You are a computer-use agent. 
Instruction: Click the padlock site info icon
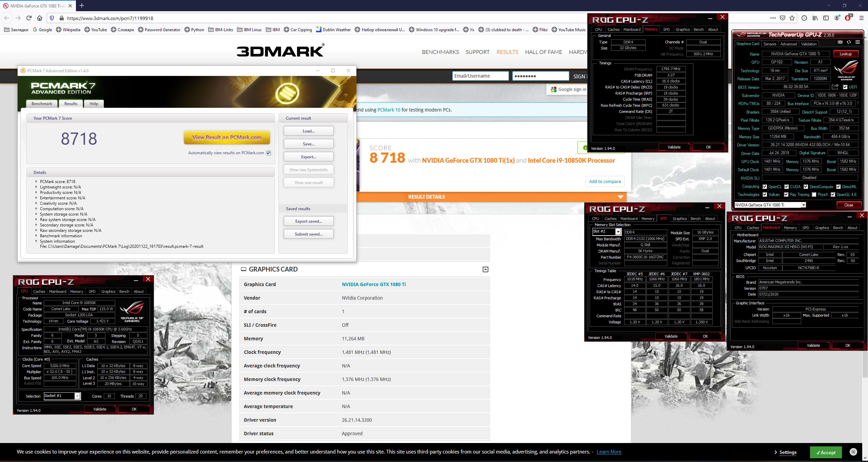[x=61, y=18]
